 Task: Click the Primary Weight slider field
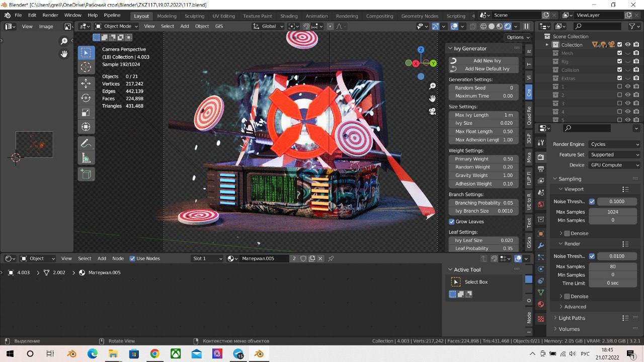pyautogui.click(x=484, y=159)
